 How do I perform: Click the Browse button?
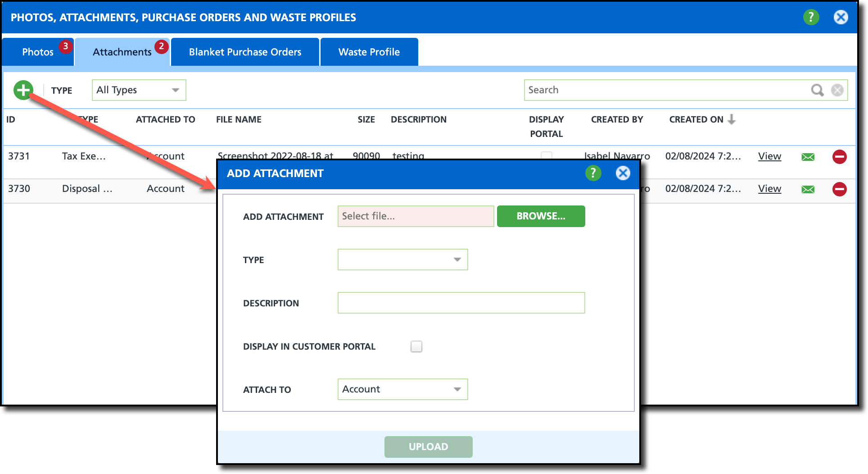point(541,216)
